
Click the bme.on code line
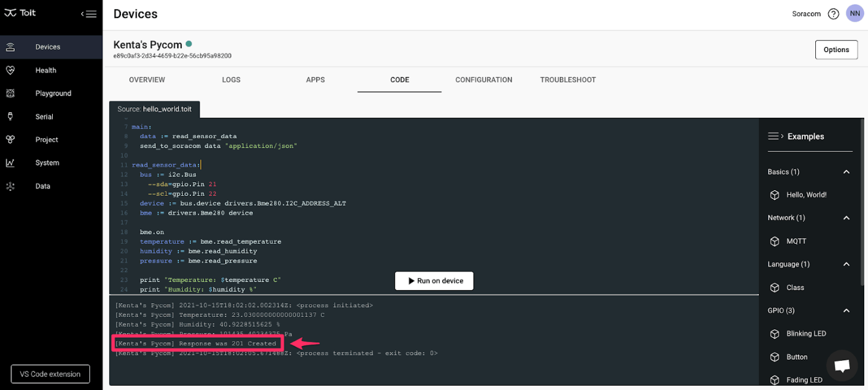[152, 232]
